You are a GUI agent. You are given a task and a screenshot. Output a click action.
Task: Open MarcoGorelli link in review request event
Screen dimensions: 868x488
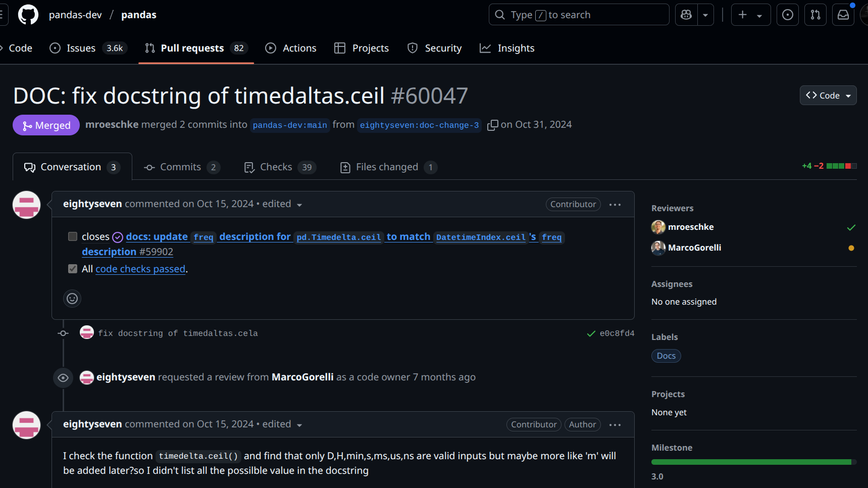302,377
